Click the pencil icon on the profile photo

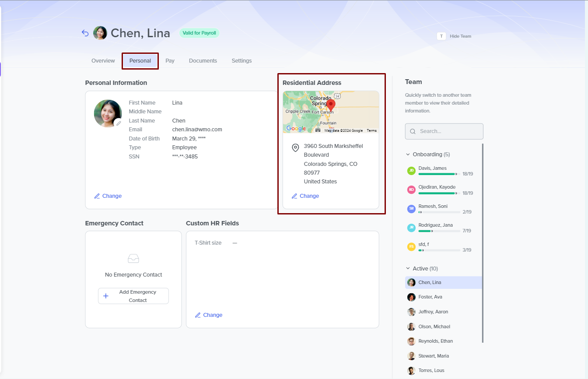[118, 123]
